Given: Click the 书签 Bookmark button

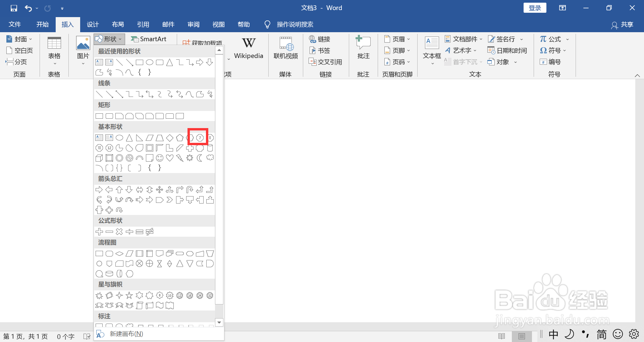Looking at the screenshot, I should (x=320, y=51).
